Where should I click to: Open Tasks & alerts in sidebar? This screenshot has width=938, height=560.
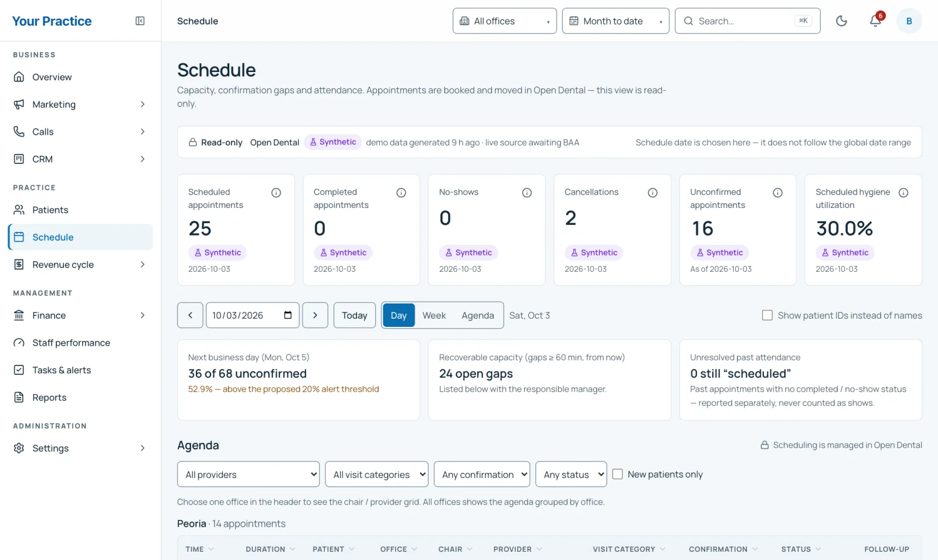(x=80, y=370)
